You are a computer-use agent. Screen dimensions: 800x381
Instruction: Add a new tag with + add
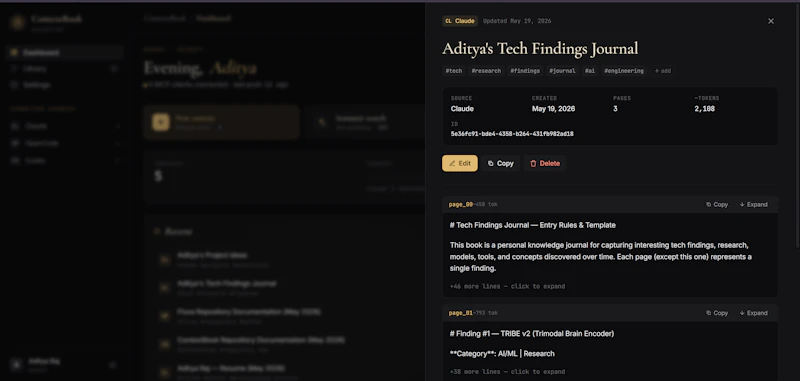pyautogui.click(x=663, y=71)
